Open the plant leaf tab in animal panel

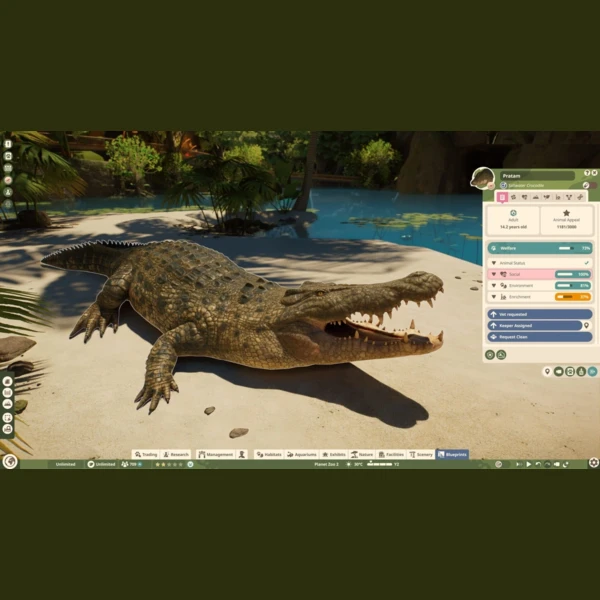coord(547,197)
